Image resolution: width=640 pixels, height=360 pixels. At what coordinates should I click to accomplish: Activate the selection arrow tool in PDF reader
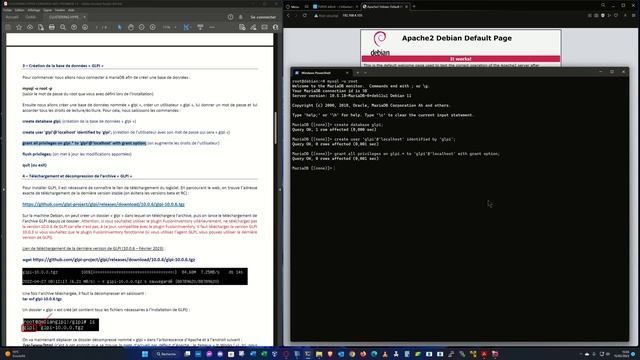tap(120, 27)
